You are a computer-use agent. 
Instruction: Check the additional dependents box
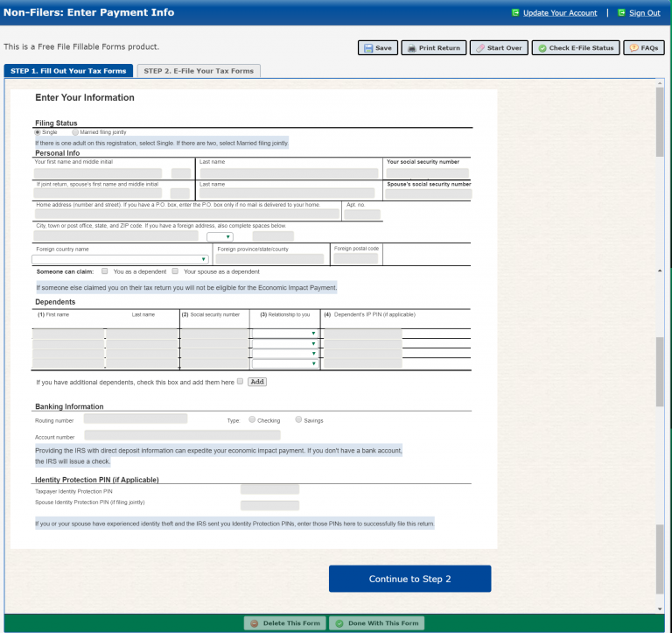240,382
